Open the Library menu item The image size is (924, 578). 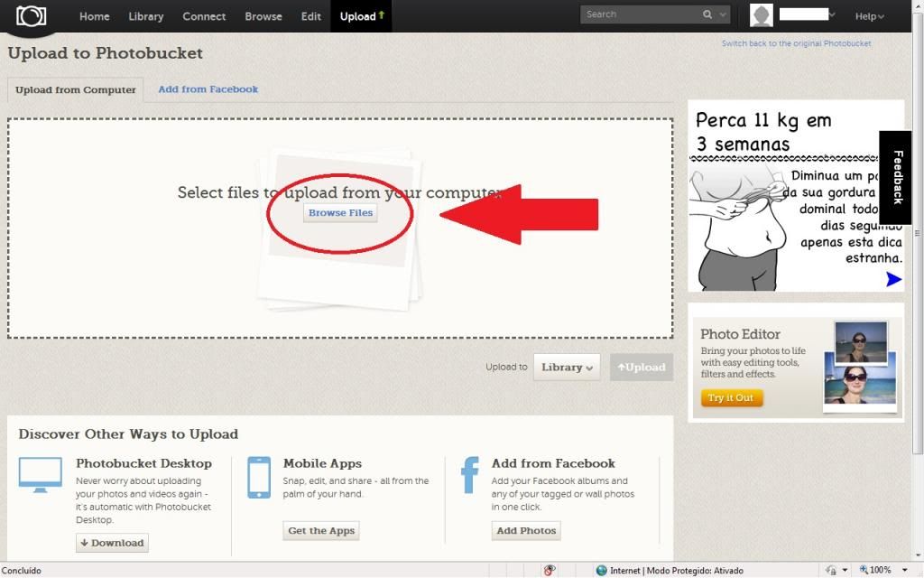pos(146,16)
